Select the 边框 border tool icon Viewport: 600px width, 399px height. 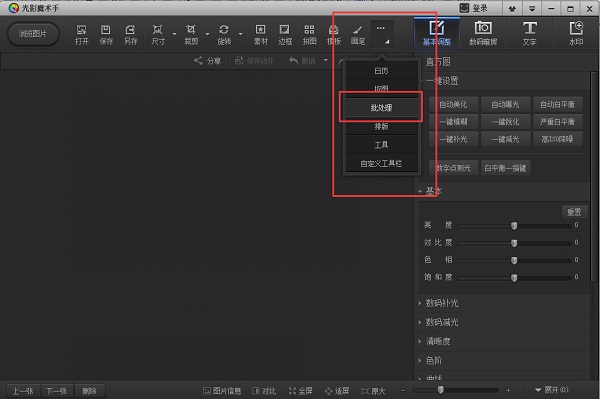click(285, 34)
